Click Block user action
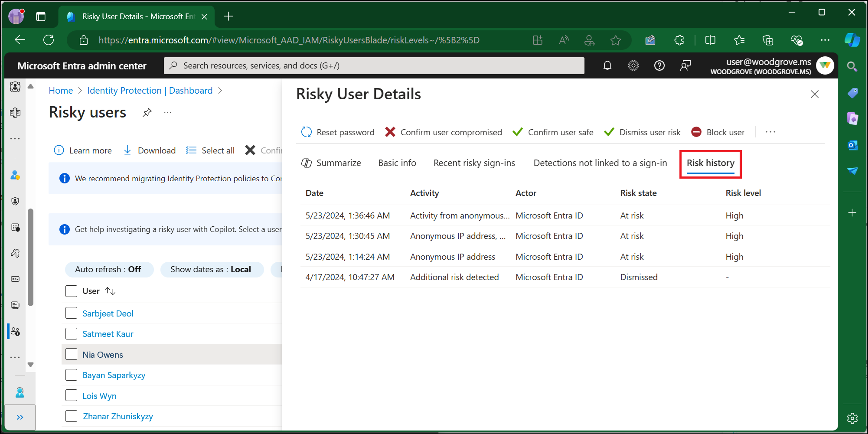Viewport: 868px width, 434px height. coord(718,132)
